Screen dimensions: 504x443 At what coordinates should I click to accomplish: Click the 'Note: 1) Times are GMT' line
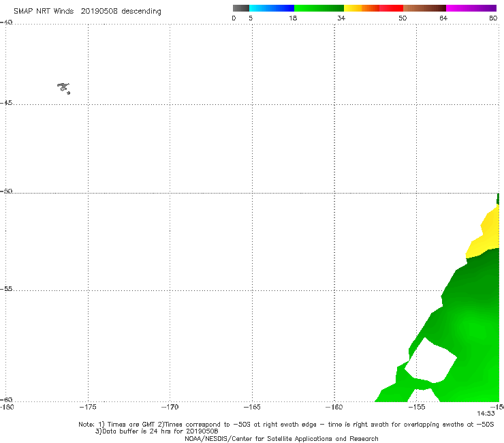click(286, 425)
